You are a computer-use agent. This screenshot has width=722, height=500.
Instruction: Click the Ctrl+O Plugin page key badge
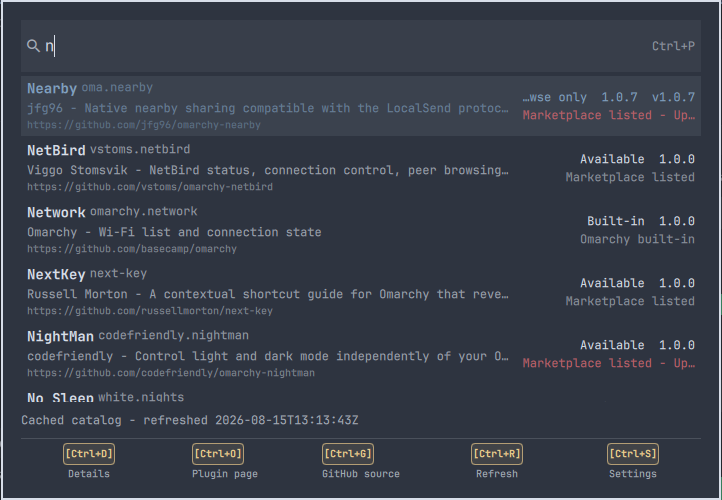pyautogui.click(x=218, y=454)
